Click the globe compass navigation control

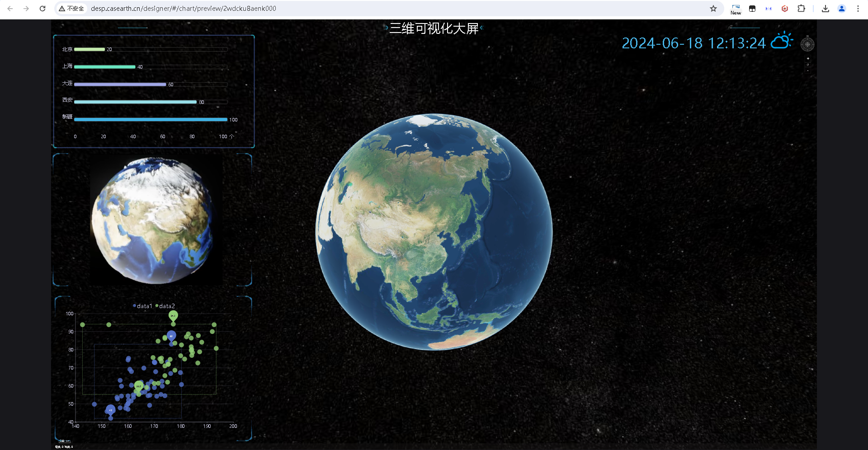(x=807, y=44)
